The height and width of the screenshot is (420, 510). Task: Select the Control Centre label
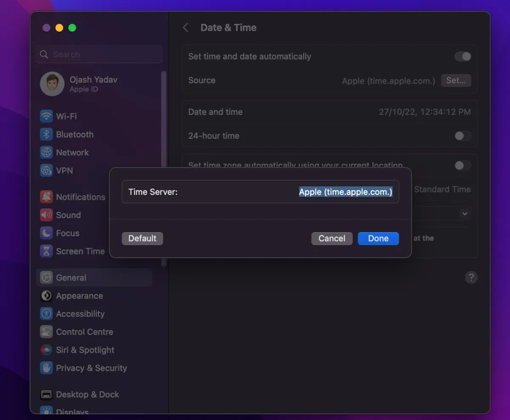(85, 332)
